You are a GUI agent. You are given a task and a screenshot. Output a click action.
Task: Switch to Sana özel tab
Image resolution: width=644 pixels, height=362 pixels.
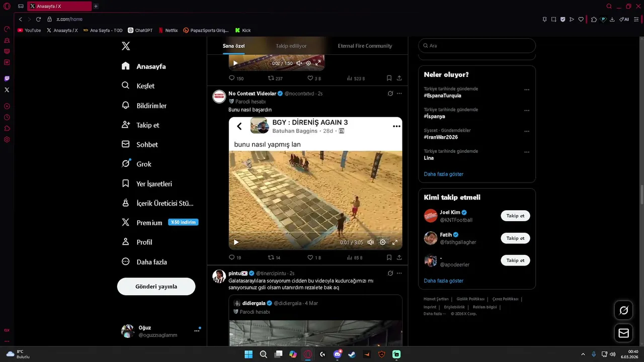233,46
